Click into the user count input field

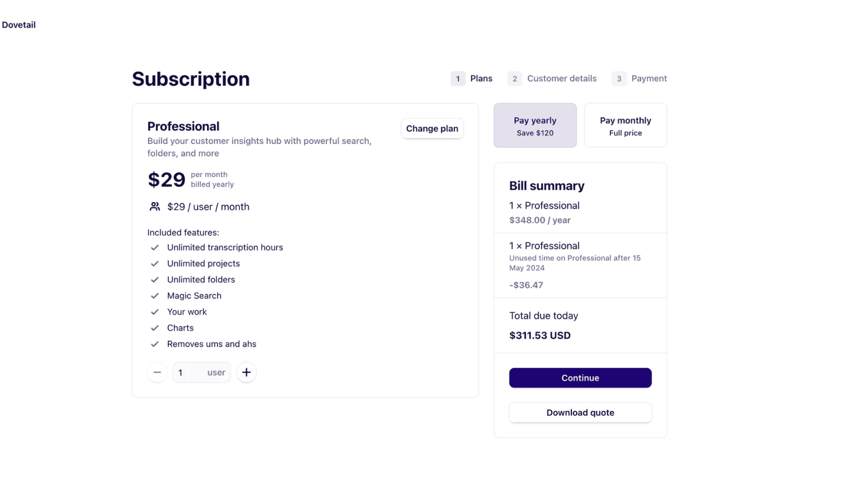(202, 372)
